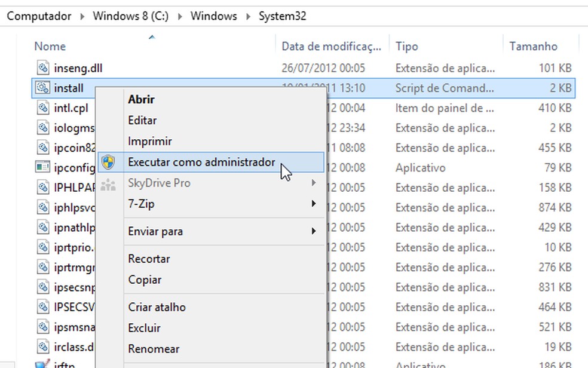The height and width of the screenshot is (368, 588).
Task: Click the install file name
Action: 69,88
